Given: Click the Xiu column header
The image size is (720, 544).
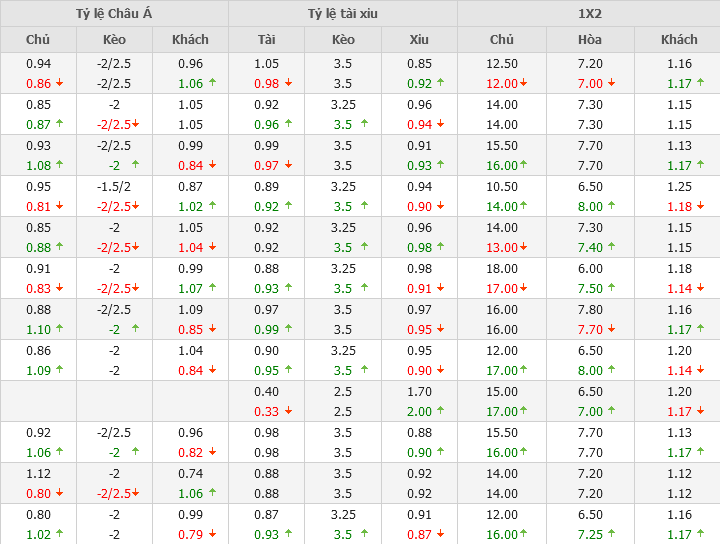Looking at the screenshot, I should tap(419, 39).
